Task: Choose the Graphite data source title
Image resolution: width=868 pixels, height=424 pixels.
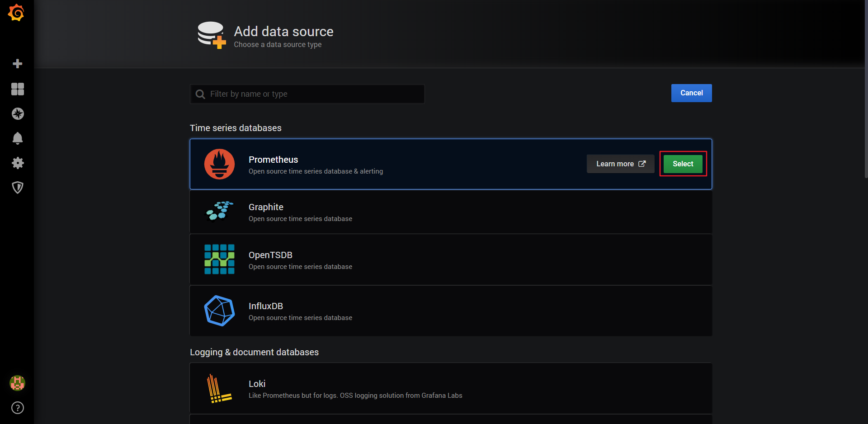Action: coord(266,207)
